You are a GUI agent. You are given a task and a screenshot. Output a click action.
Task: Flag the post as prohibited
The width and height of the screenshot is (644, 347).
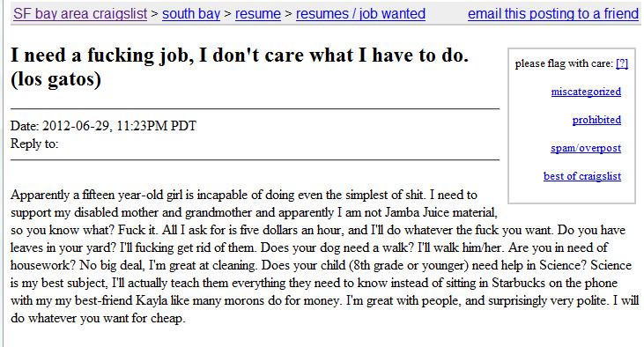[596, 120]
